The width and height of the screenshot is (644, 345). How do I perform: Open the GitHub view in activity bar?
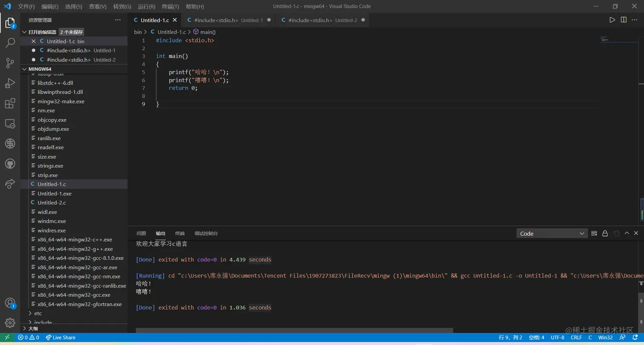pyautogui.click(x=10, y=164)
